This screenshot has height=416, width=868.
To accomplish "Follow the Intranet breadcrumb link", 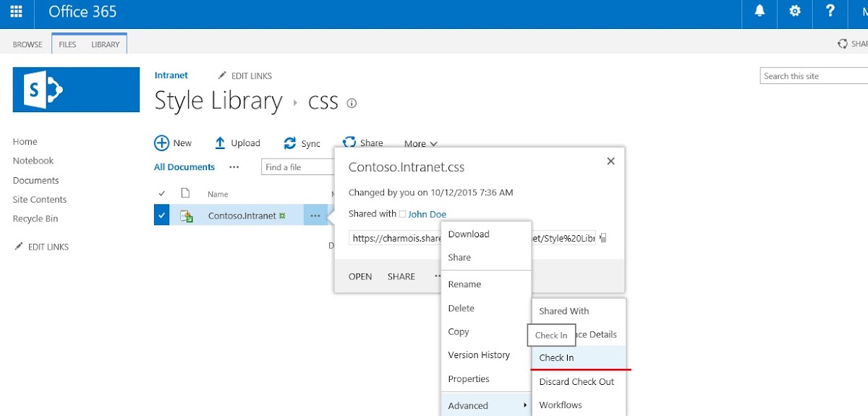I will point(171,75).
